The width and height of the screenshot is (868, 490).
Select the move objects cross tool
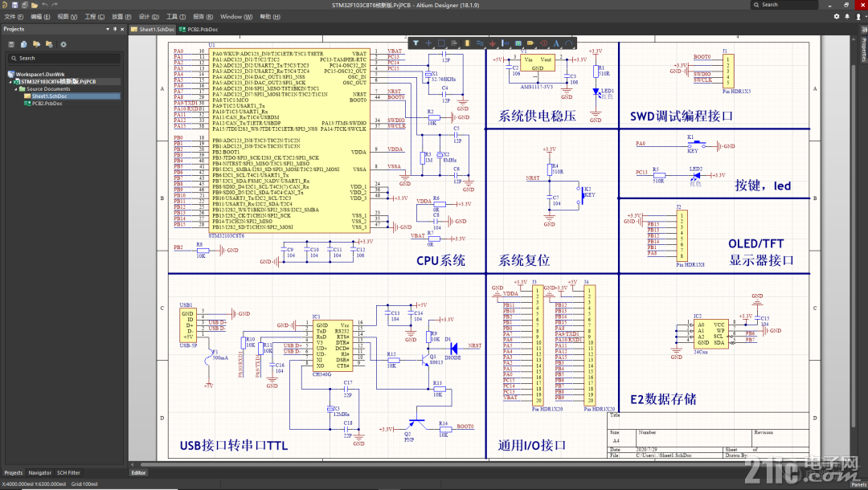(x=428, y=43)
